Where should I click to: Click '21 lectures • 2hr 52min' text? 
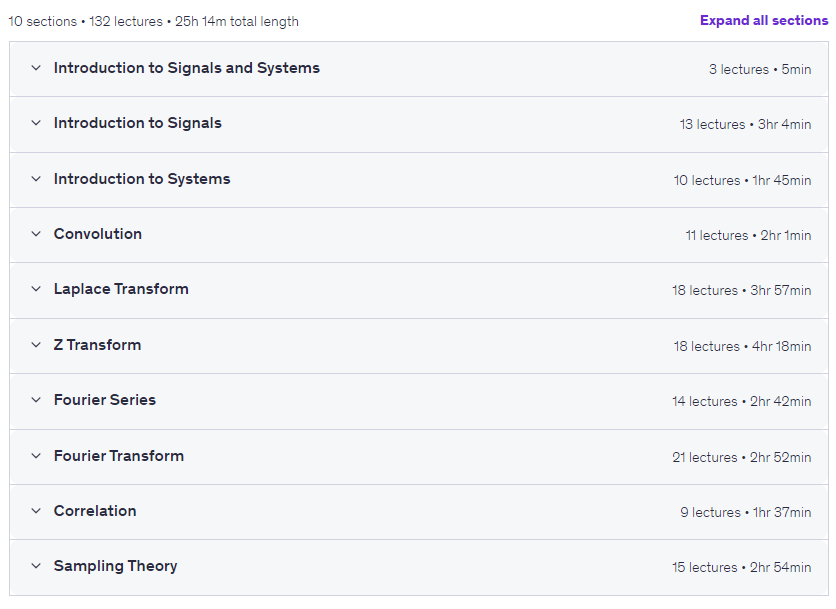pos(742,457)
